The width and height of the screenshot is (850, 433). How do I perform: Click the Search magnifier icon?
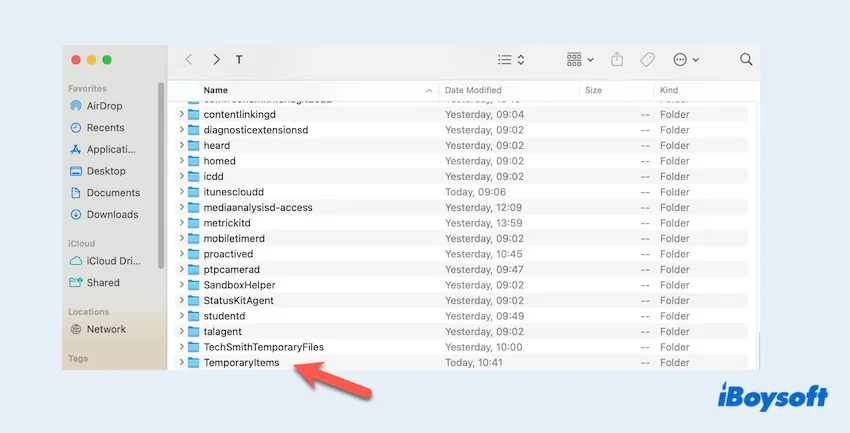point(746,59)
